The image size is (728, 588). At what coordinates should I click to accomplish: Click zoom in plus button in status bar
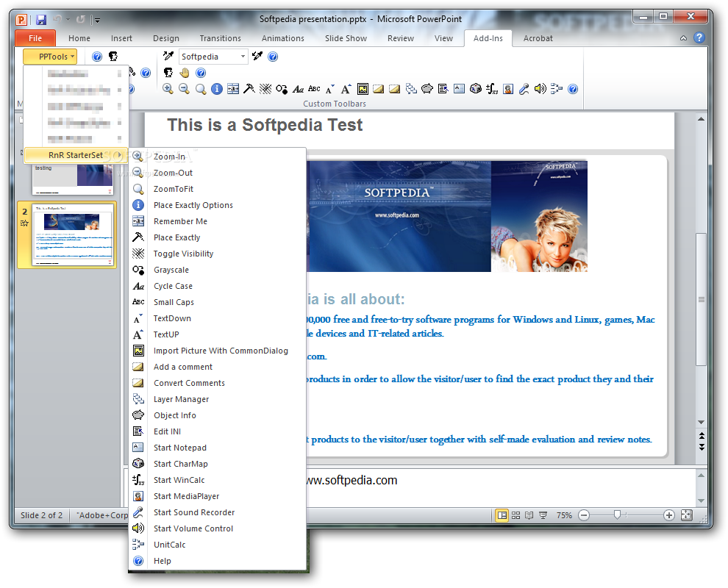pyautogui.click(x=669, y=515)
